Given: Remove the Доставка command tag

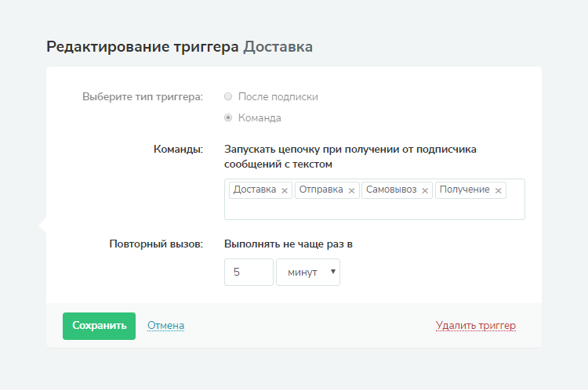Looking at the screenshot, I should pos(285,190).
